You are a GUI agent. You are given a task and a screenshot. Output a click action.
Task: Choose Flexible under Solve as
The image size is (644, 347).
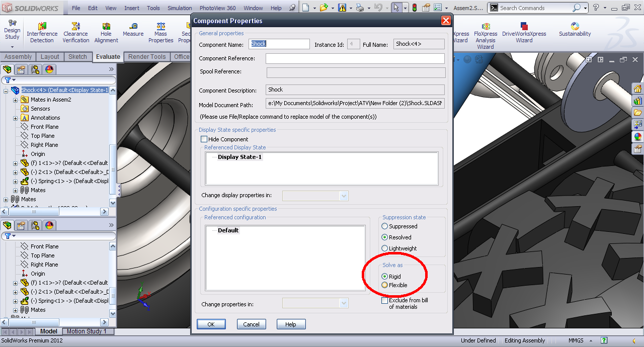(x=385, y=285)
